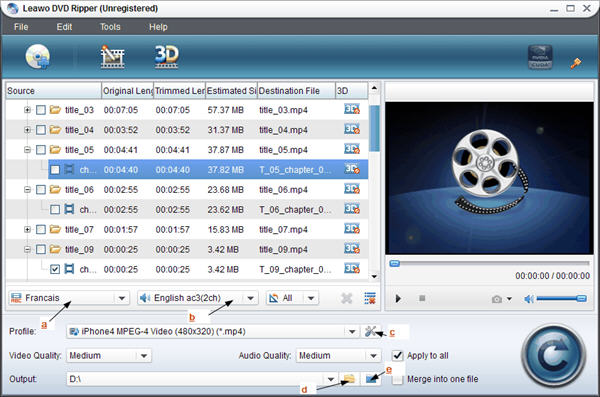Click the NVIDIA CUDA acceleration icon

540,57
